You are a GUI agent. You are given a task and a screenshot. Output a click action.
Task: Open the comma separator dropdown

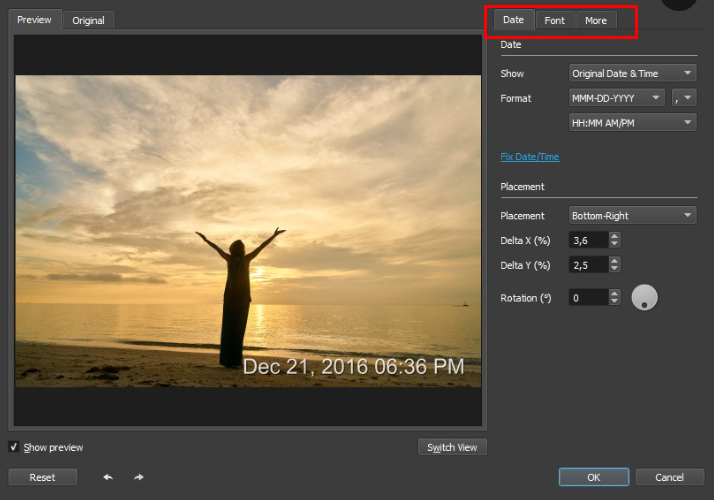(x=684, y=98)
